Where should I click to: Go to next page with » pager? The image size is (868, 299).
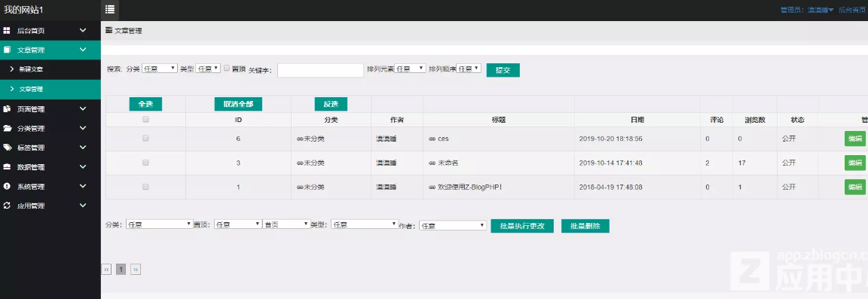136,269
